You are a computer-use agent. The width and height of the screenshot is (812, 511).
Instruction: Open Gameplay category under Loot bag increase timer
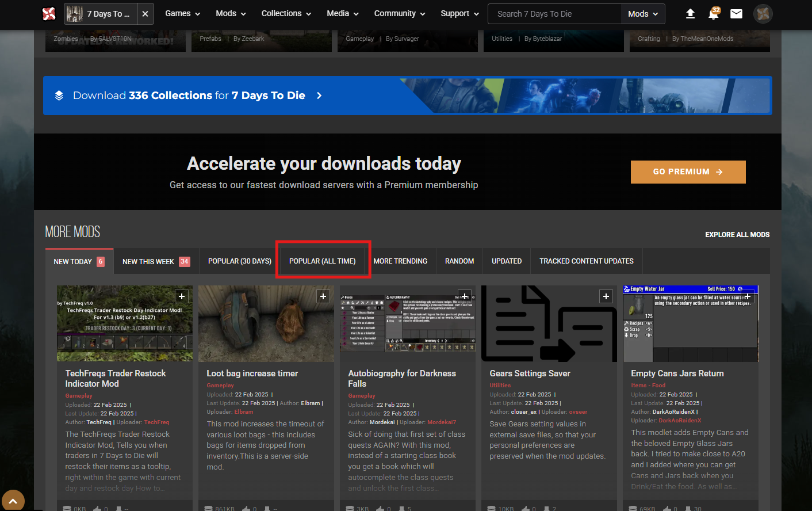pyautogui.click(x=220, y=386)
